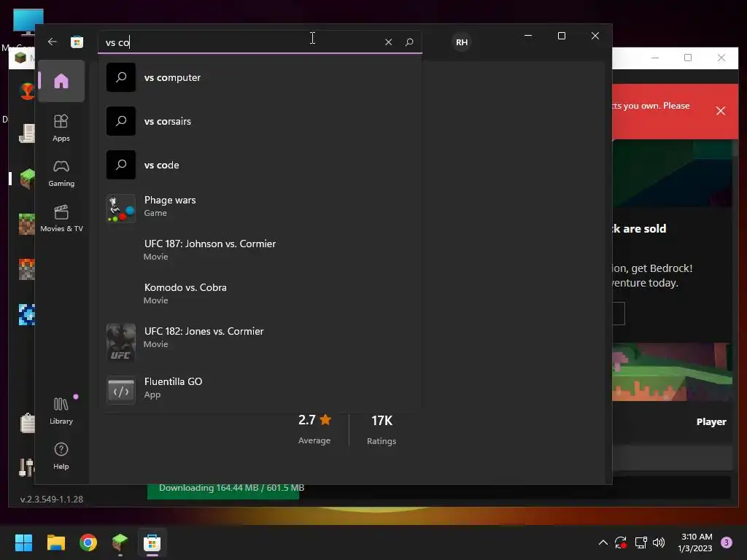Open Komodo vs. Cobra movie result
Viewport: 747px width, 560px height.
point(260,293)
